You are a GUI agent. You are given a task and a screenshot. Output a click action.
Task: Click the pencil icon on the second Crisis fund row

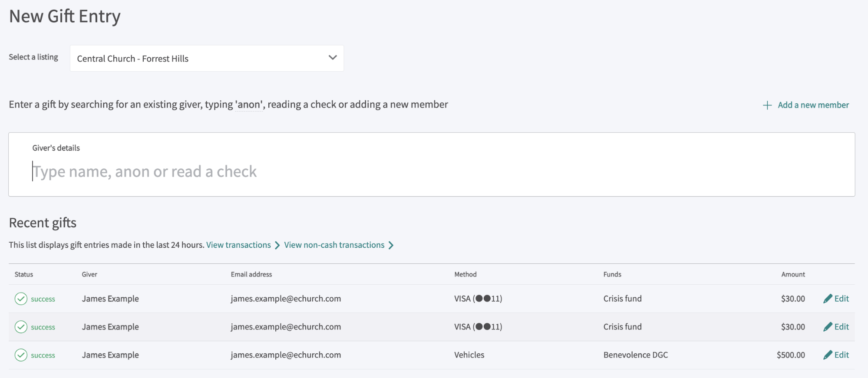(x=828, y=327)
